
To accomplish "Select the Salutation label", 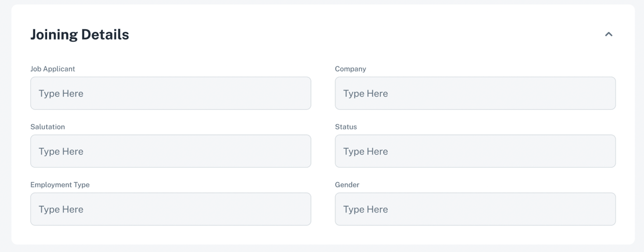I will click(48, 127).
